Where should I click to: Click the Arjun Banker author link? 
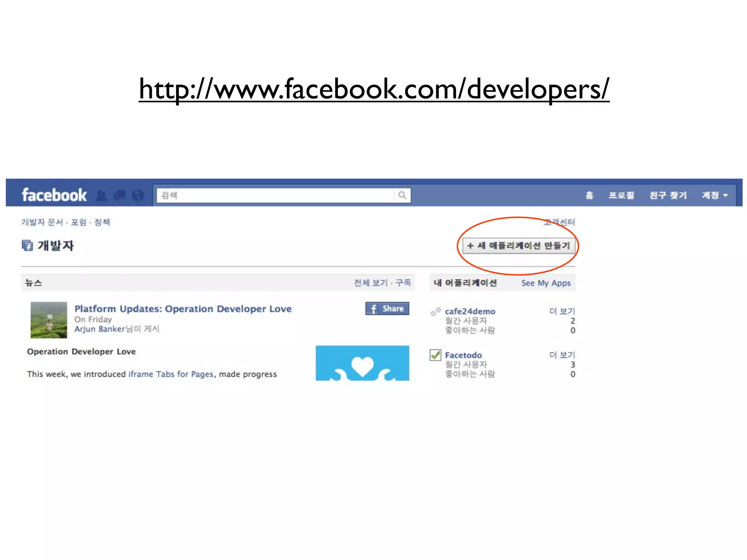point(100,329)
